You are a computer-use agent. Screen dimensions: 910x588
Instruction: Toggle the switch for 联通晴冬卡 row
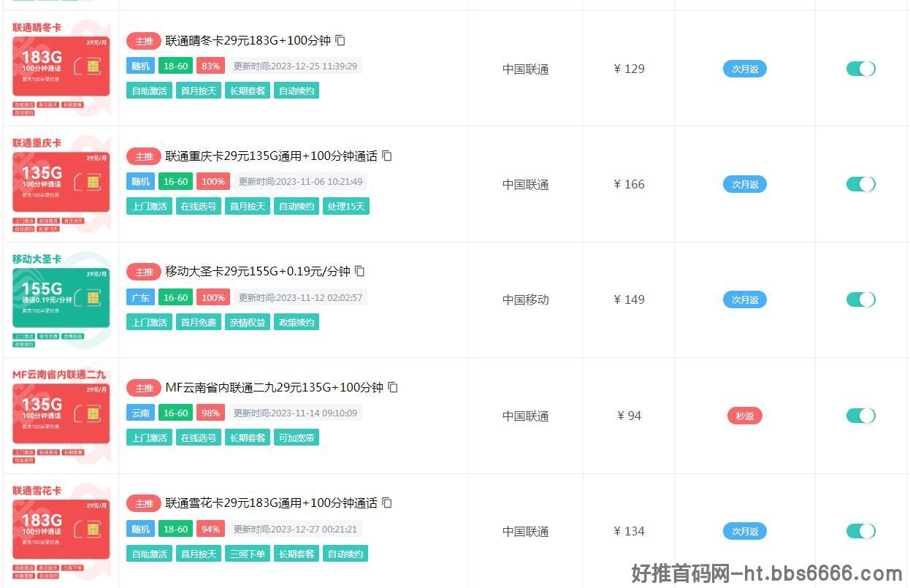coord(860,69)
